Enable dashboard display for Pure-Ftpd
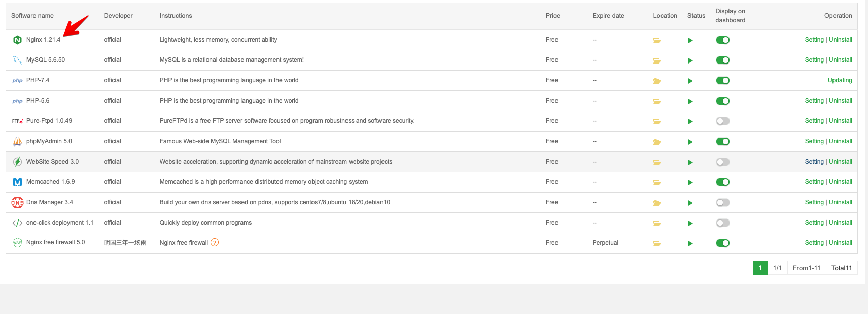This screenshot has width=868, height=314. [x=722, y=121]
